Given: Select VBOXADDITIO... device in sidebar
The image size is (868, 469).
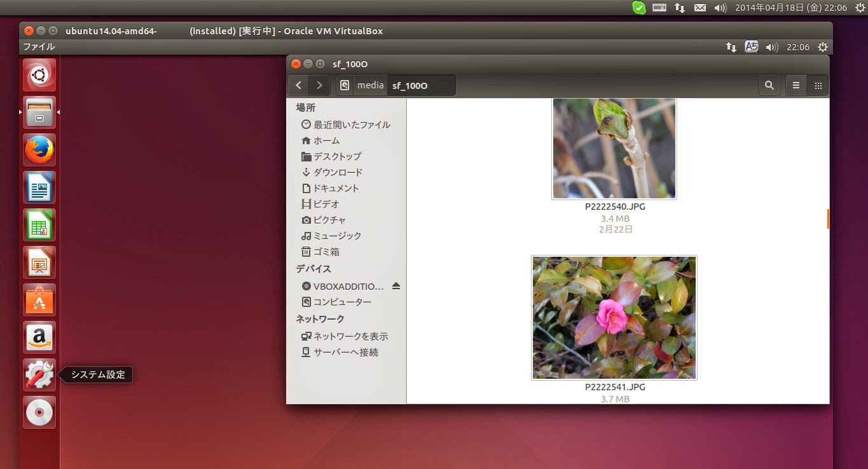Looking at the screenshot, I should [343, 286].
